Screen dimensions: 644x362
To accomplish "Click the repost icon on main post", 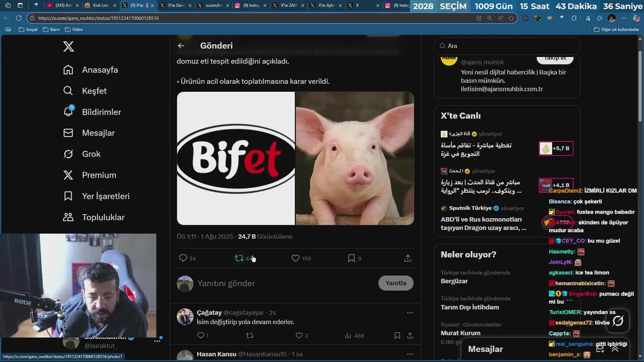I will click(x=239, y=258).
